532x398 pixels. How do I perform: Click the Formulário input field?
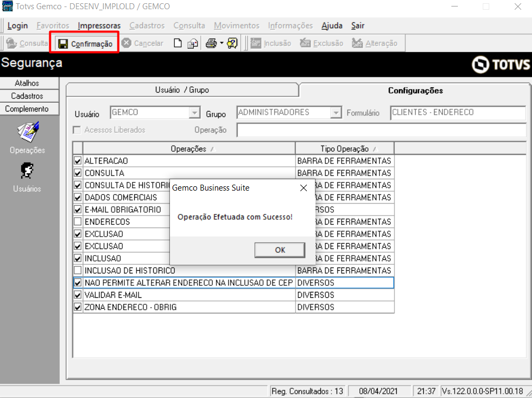(458, 113)
